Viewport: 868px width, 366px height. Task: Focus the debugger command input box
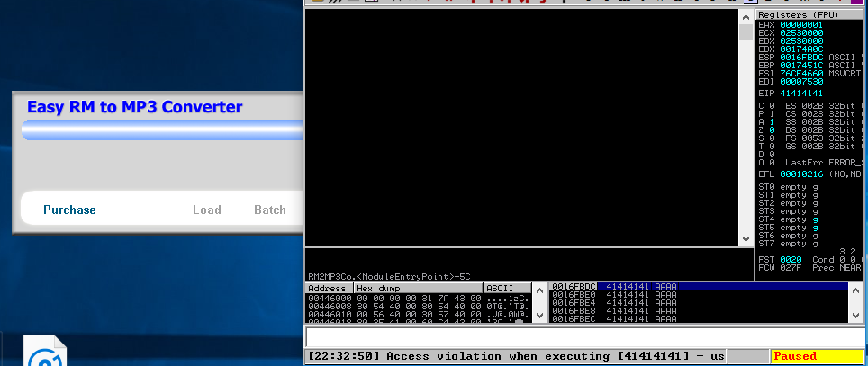coord(585,337)
